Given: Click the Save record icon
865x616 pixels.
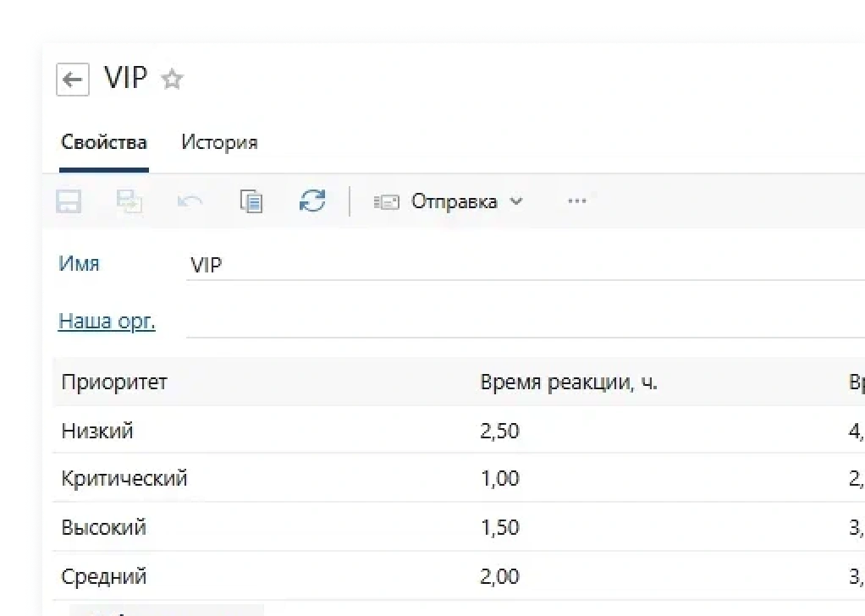Looking at the screenshot, I should point(69,201).
